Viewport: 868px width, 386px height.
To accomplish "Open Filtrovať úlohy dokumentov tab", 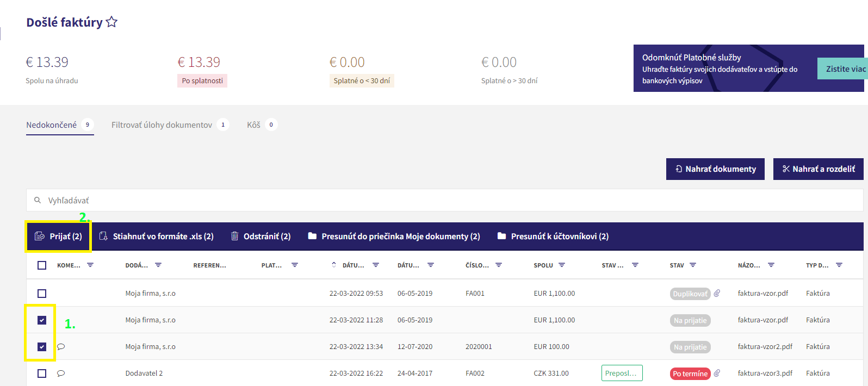I will click(170, 125).
